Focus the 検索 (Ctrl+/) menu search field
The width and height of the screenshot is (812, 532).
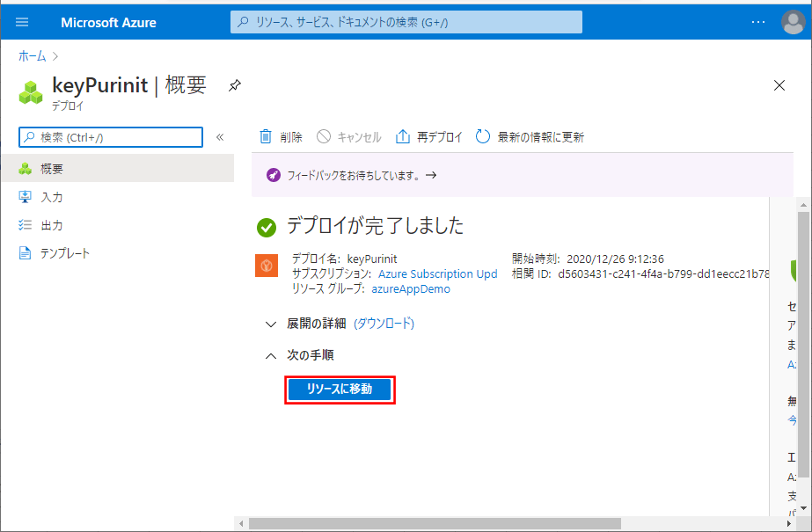(111, 137)
